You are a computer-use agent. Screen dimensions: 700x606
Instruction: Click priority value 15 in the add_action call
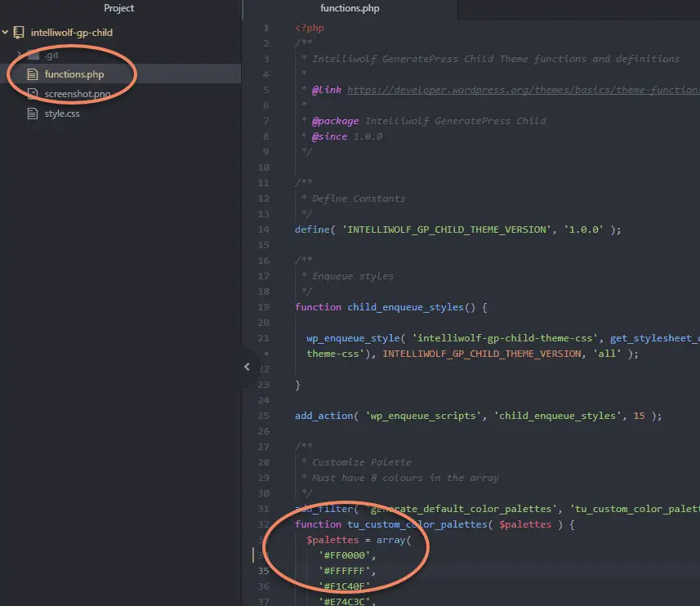(x=639, y=416)
